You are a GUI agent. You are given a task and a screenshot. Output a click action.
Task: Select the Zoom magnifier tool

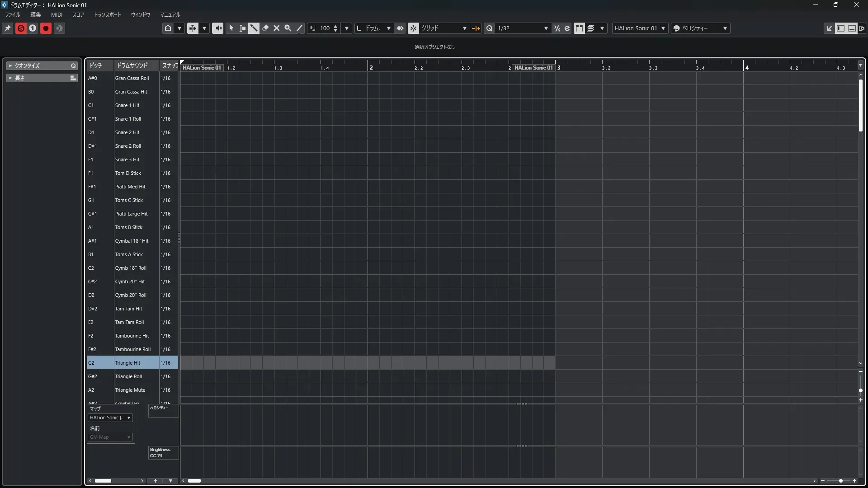point(288,28)
